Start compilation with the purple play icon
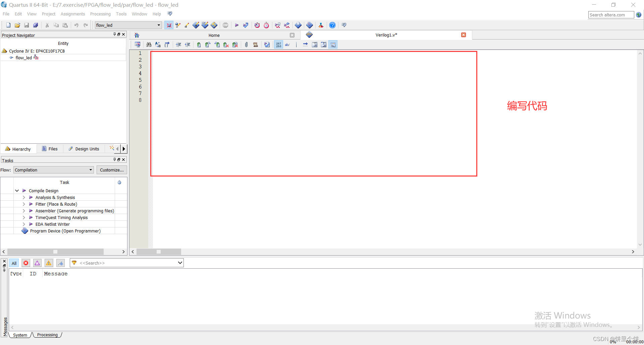The height and width of the screenshot is (345, 644). (x=236, y=25)
